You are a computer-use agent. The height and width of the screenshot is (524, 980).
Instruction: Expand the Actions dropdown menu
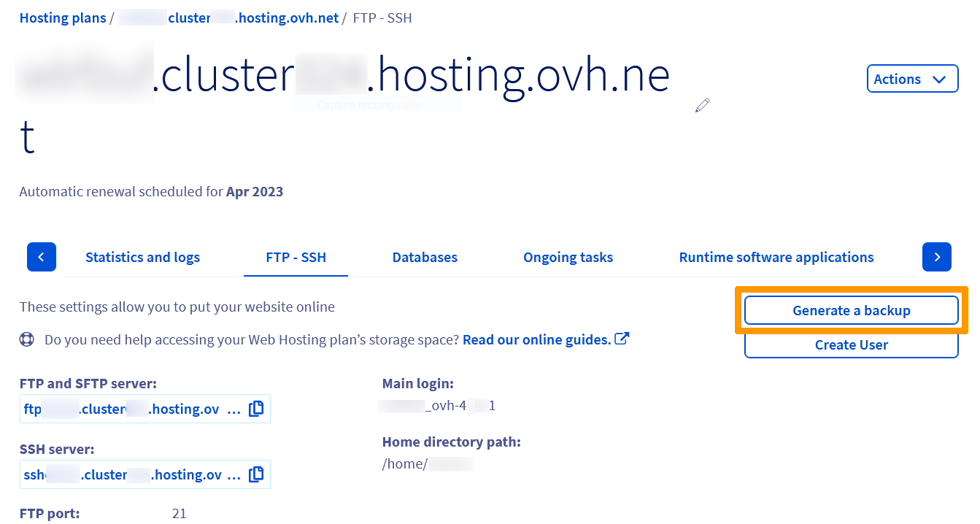pos(911,79)
